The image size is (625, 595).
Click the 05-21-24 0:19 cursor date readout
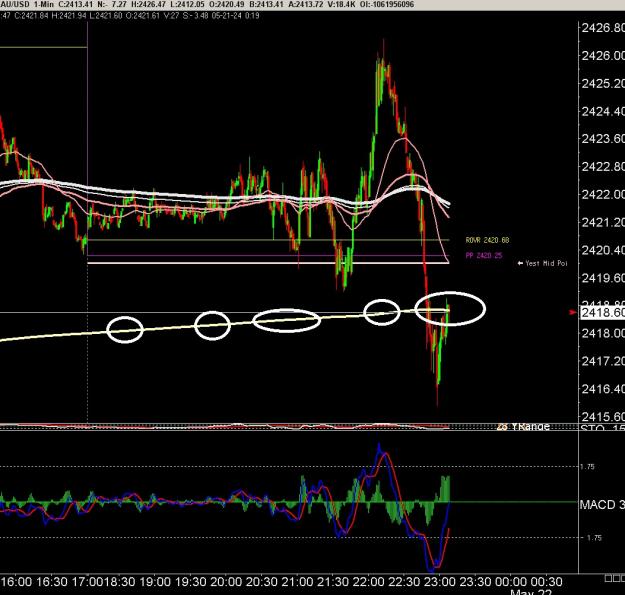click(236, 16)
